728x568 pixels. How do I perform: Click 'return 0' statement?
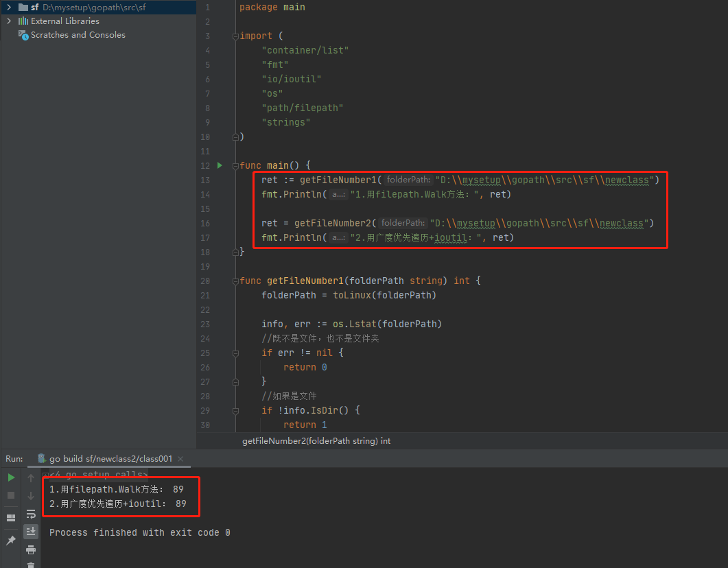click(305, 367)
